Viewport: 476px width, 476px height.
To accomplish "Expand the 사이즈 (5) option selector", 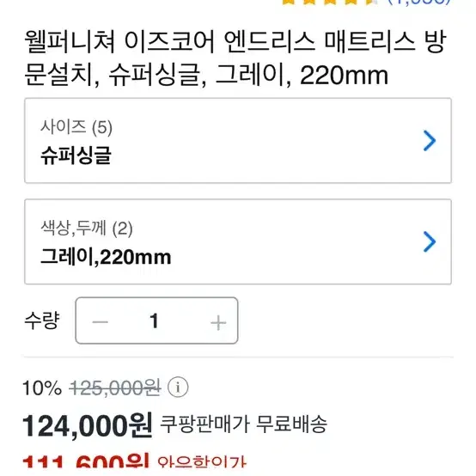I will coord(238,141).
